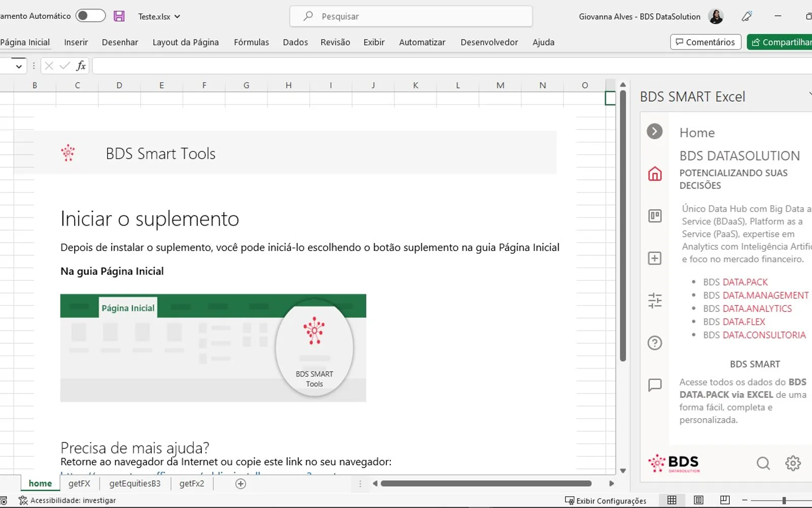Click the red Home icon in BDS sidebar
The height and width of the screenshot is (508, 812).
point(655,174)
